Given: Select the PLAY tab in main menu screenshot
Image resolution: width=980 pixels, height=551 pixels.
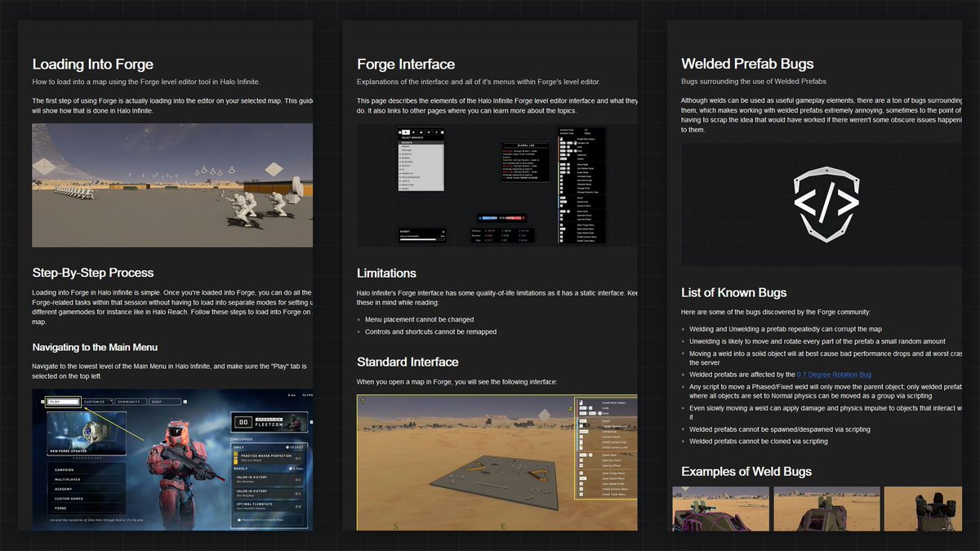Looking at the screenshot, I should [x=62, y=402].
